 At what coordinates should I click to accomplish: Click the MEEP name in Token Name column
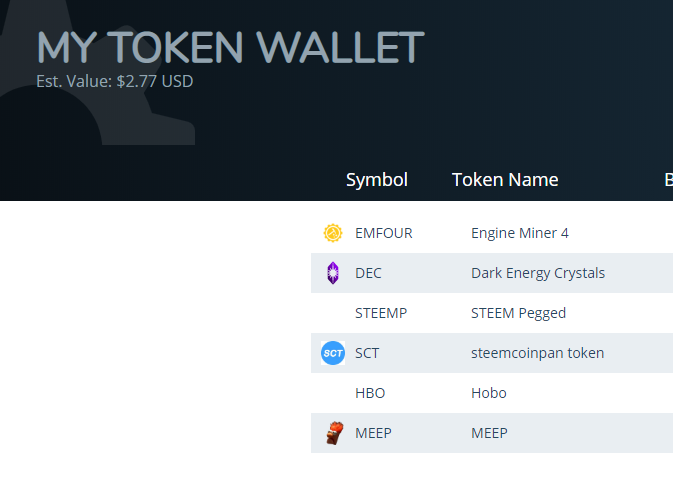click(x=489, y=433)
